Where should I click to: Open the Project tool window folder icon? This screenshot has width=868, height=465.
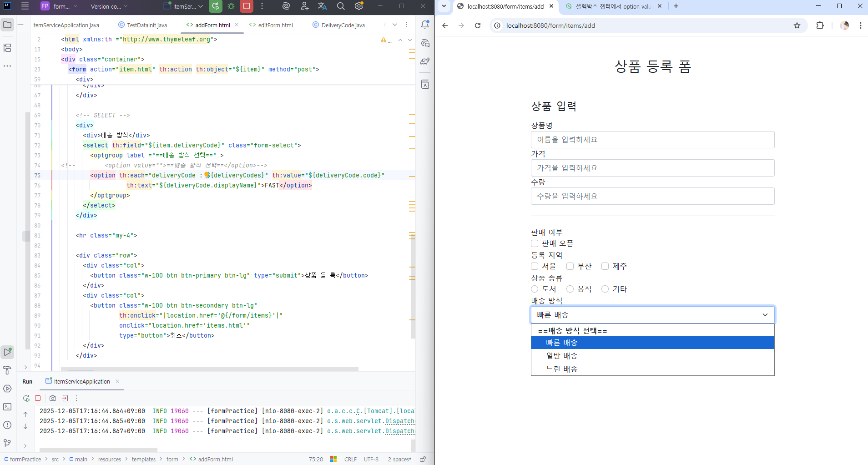tap(7, 25)
